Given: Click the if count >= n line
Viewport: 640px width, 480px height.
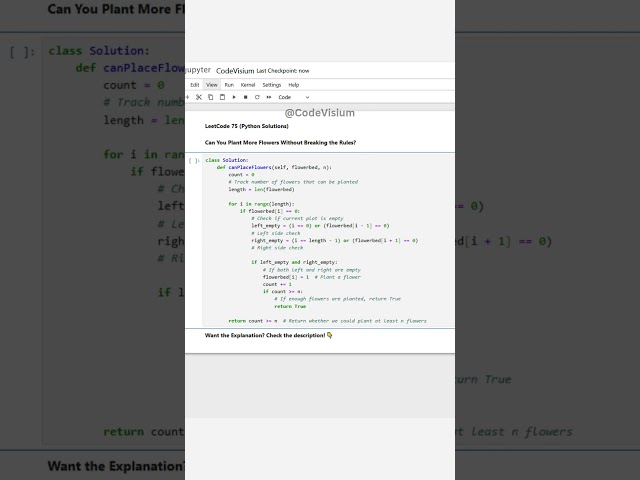Looking at the screenshot, I should point(283,291).
